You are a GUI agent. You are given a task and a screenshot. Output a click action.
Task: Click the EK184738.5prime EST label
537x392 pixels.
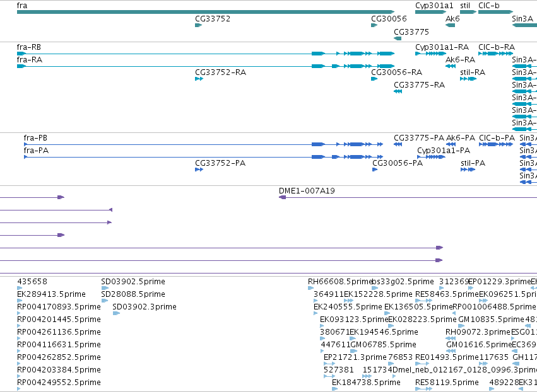366,383
